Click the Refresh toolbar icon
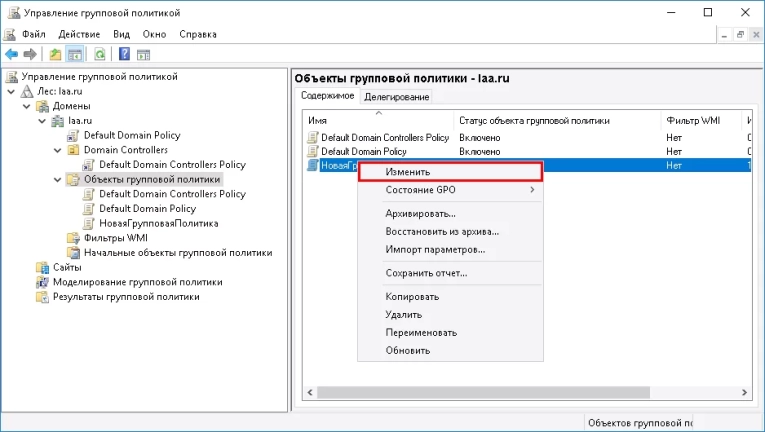This screenshot has height=432, width=765. (x=100, y=54)
